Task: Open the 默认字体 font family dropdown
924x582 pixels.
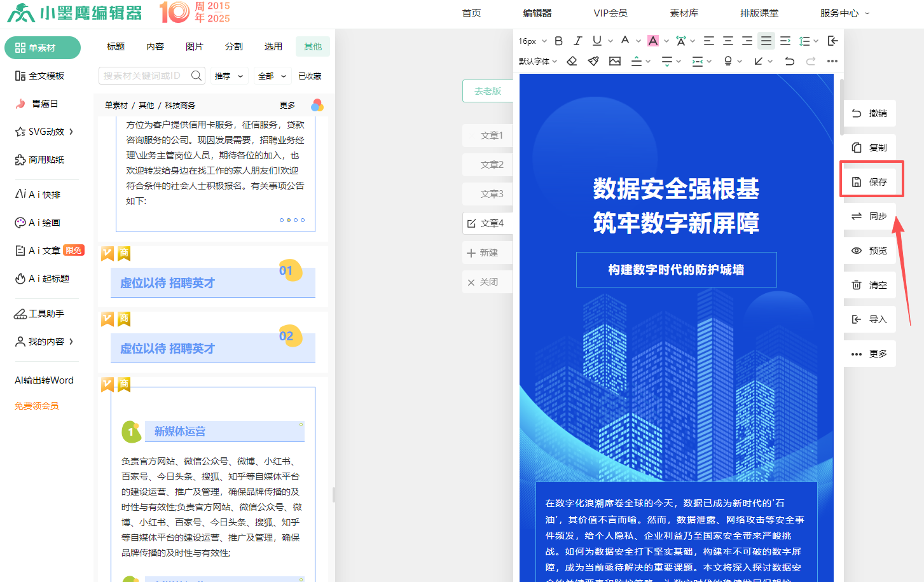Action: [x=537, y=61]
